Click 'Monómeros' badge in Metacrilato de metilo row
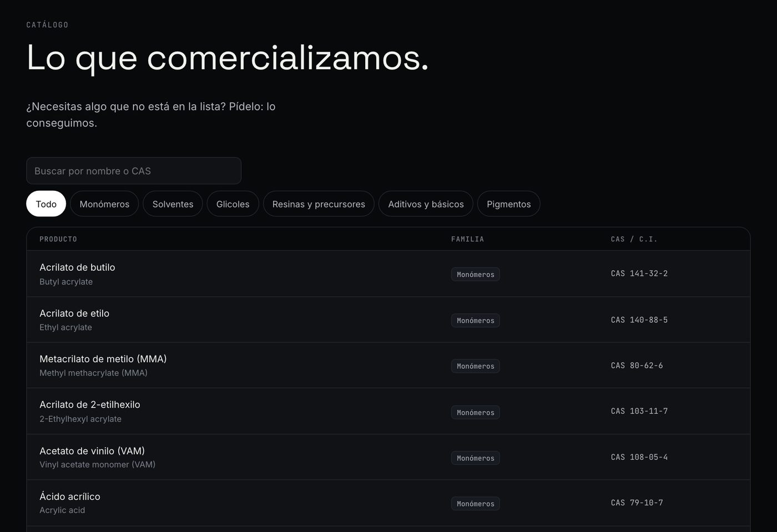 [476, 366]
